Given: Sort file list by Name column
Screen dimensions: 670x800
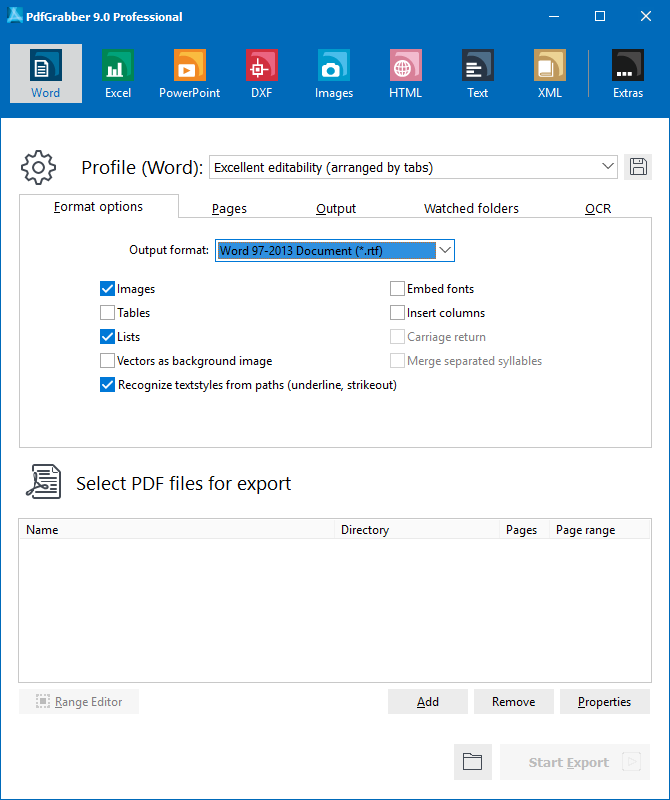Looking at the screenshot, I should 177,530.
